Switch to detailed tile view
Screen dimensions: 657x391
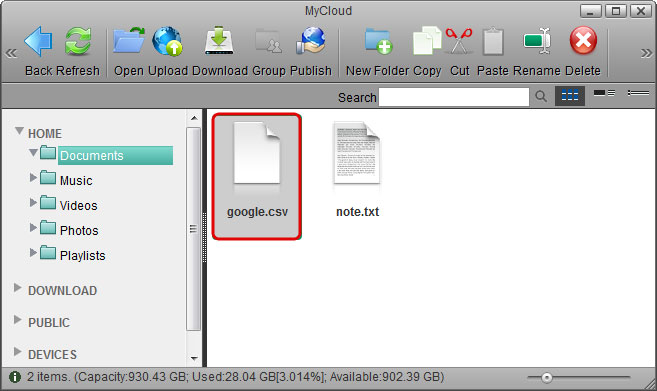tap(604, 93)
